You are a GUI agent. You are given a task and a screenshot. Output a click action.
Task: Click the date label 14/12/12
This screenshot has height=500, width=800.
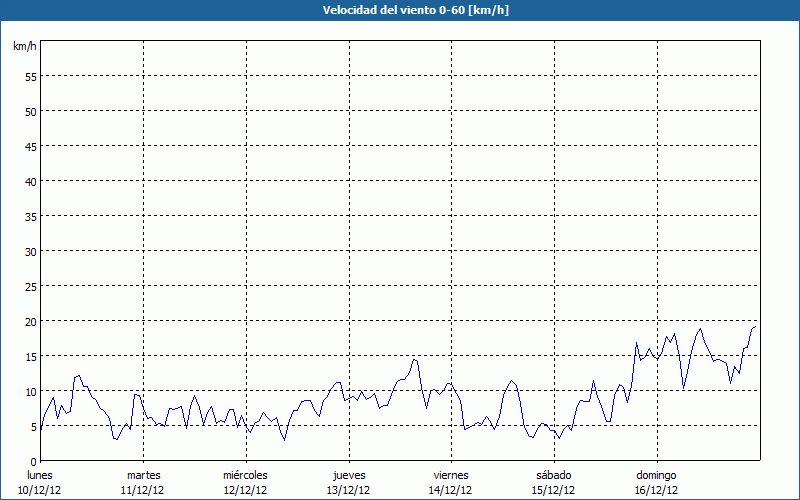pos(451,490)
